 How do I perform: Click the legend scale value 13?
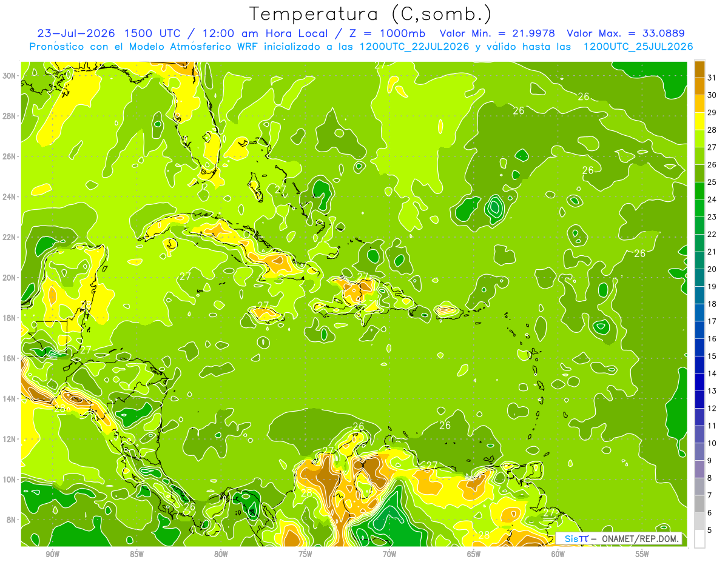(712, 391)
